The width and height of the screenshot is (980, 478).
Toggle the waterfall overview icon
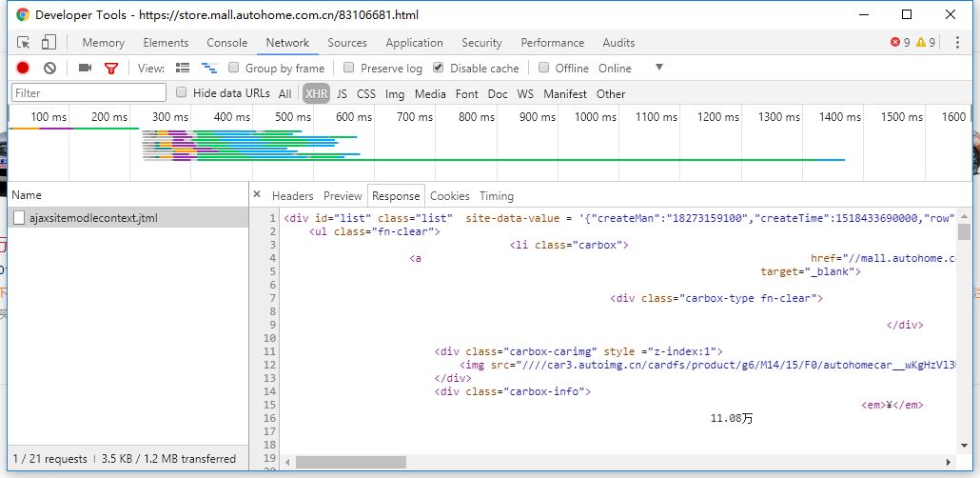(208, 68)
